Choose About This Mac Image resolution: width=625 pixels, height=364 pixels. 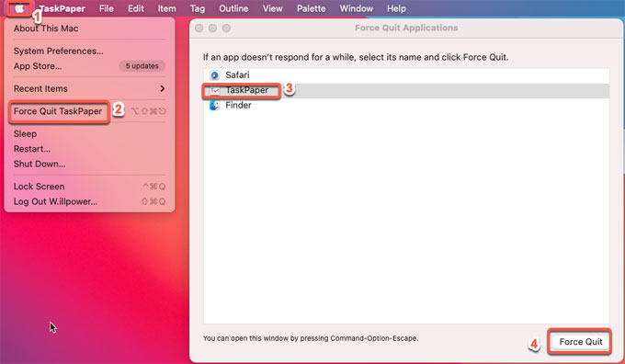click(89, 28)
